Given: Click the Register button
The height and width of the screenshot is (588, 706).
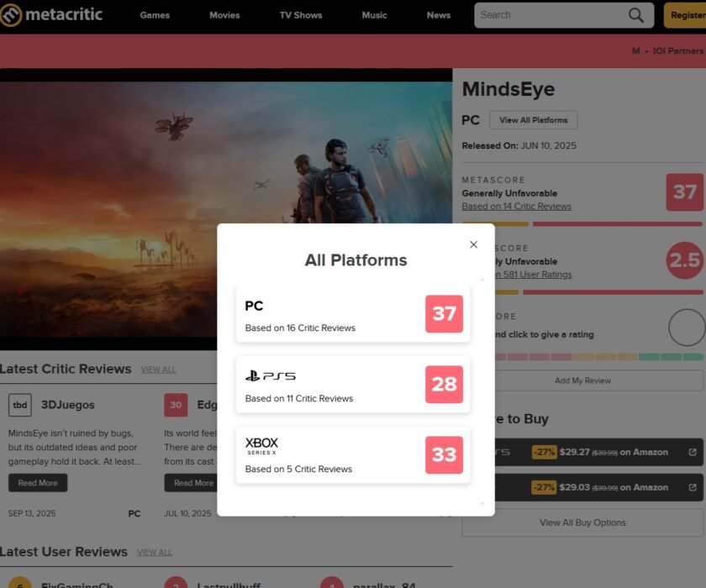Looking at the screenshot, I should coord(687,15).
